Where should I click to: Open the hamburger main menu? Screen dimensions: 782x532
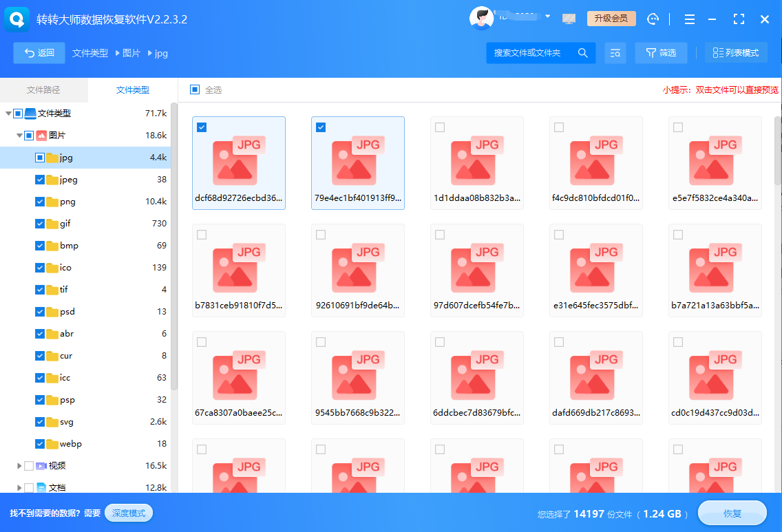[x=690, y=19]
